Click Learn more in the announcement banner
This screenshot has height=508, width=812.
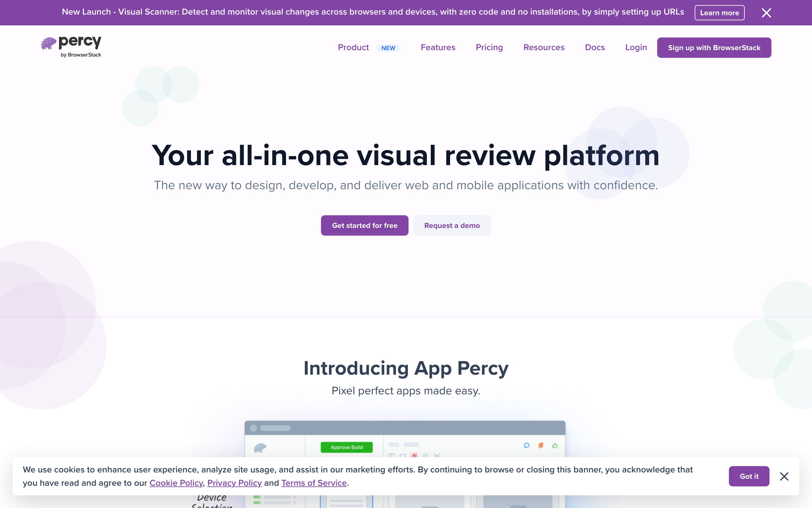719,13
